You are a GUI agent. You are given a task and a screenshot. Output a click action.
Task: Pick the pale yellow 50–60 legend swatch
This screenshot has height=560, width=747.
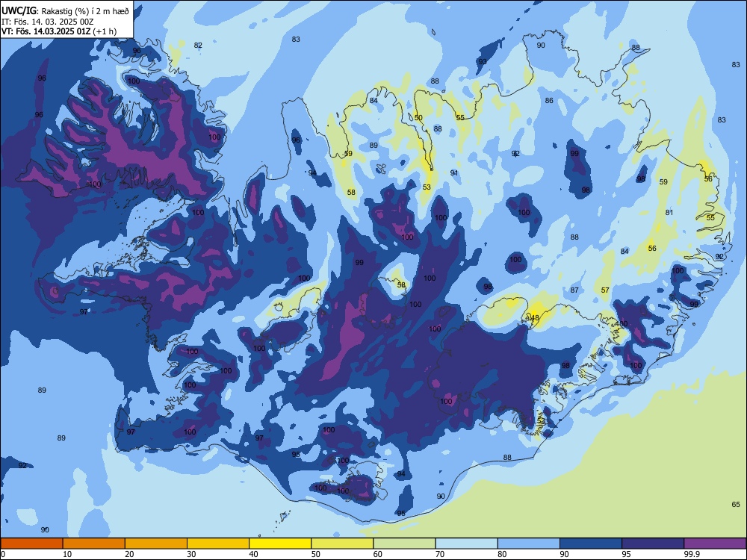tap(342, 544)
